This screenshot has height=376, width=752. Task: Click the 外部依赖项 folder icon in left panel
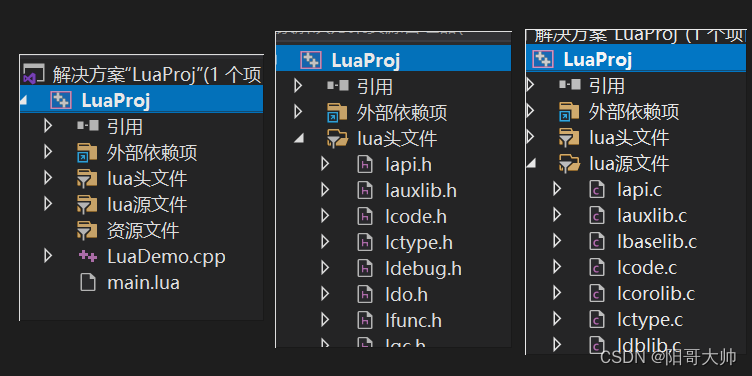pos(87,152)
